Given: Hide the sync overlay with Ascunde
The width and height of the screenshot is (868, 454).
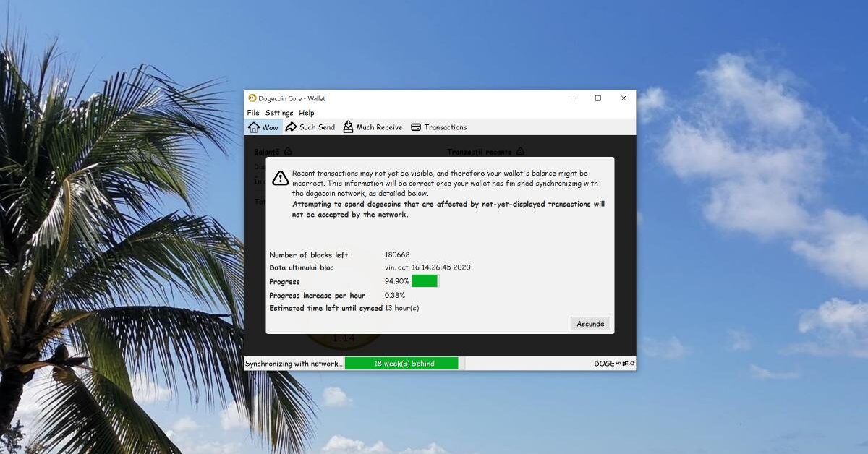Looking at the screenshot, I should 590,324.
